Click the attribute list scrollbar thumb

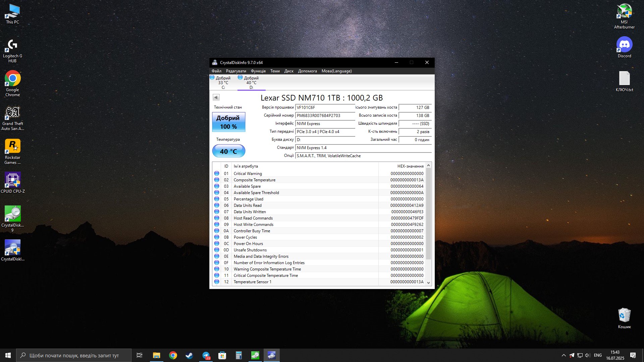point(428,214)
